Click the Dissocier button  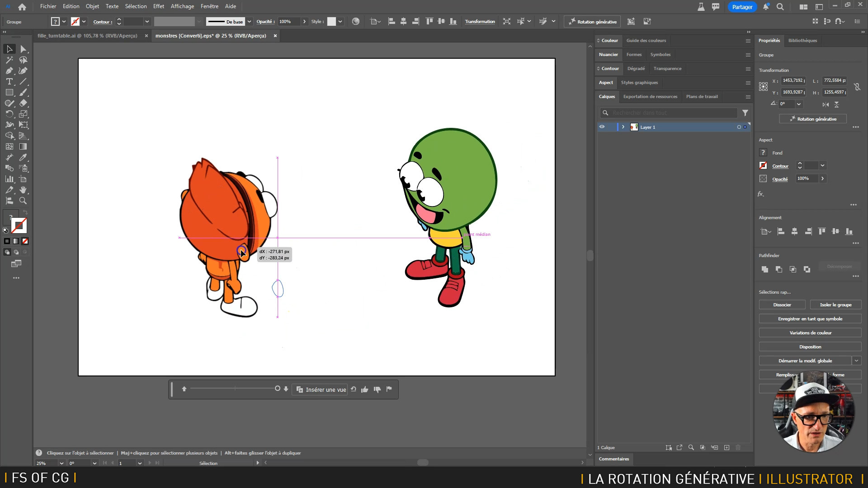pos(782,305)
